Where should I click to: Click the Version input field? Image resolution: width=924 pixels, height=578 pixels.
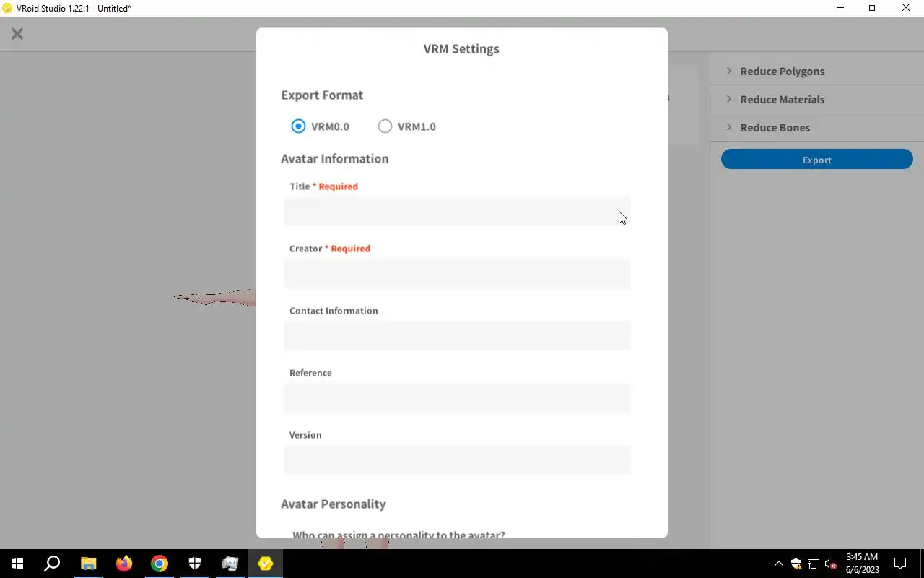click(x=457, y=460)
